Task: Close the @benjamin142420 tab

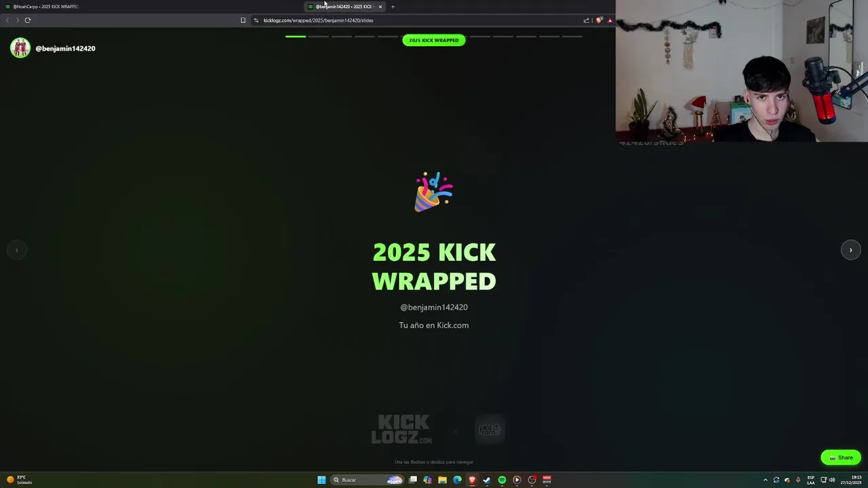Action: pyautogui.click(x=380, y=7)
